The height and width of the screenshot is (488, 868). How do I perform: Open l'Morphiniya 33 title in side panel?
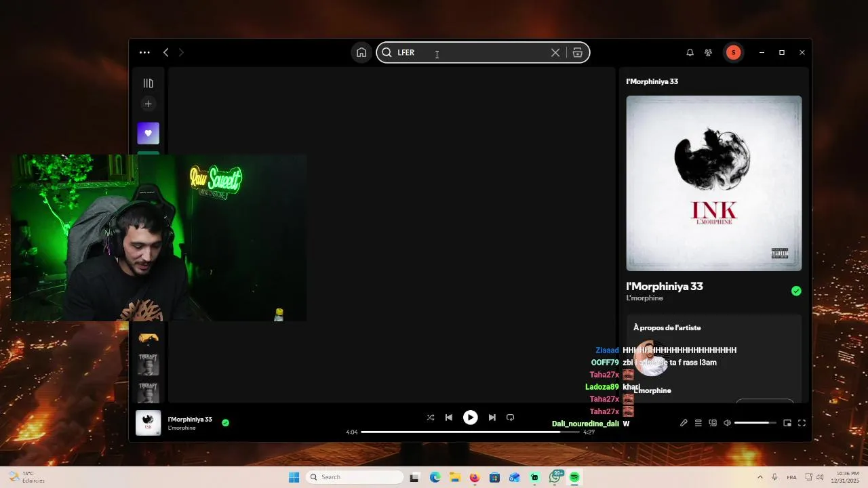(x=665, y=287)
